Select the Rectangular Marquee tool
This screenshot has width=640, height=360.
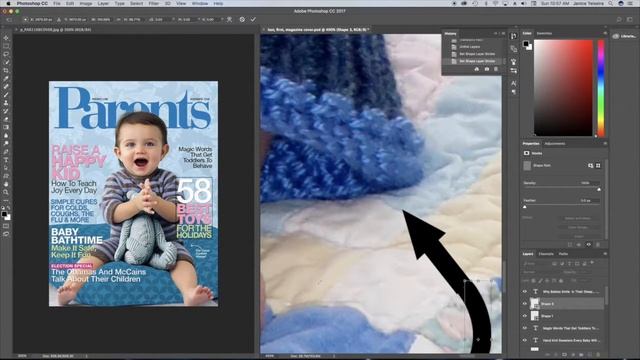[6, 46]
